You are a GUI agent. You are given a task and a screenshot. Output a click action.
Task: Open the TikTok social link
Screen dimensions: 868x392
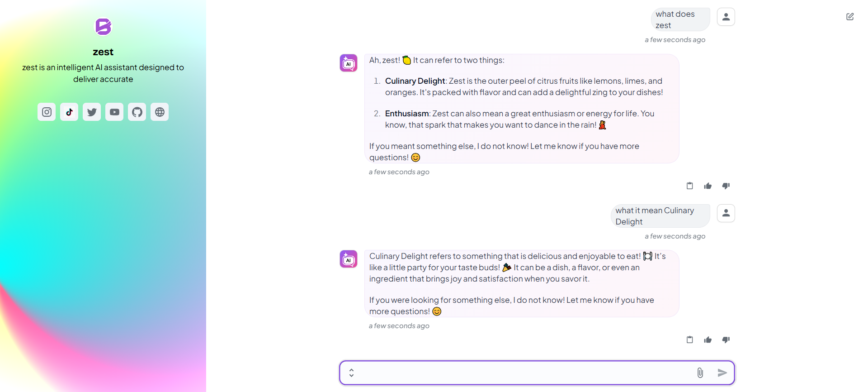coord(69,112)
